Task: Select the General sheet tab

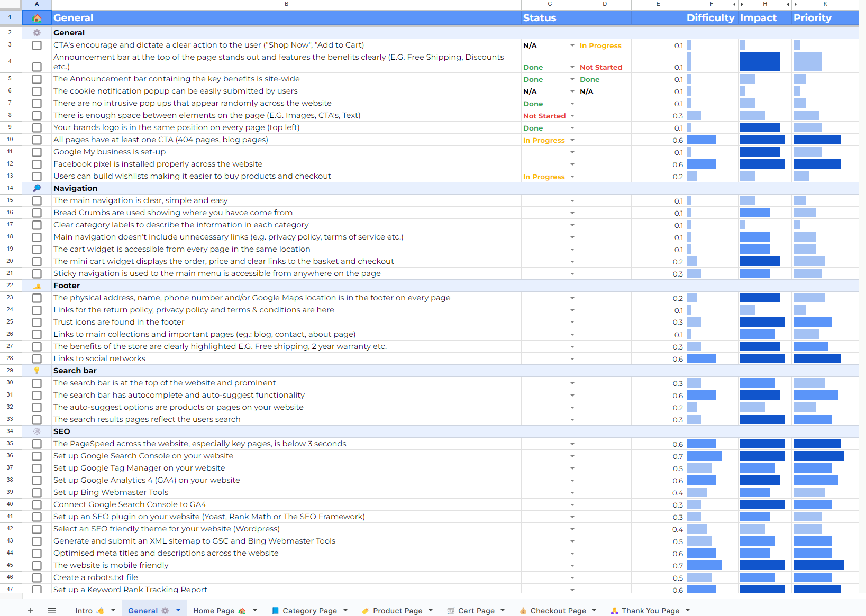Action: (x=148, y=610)
